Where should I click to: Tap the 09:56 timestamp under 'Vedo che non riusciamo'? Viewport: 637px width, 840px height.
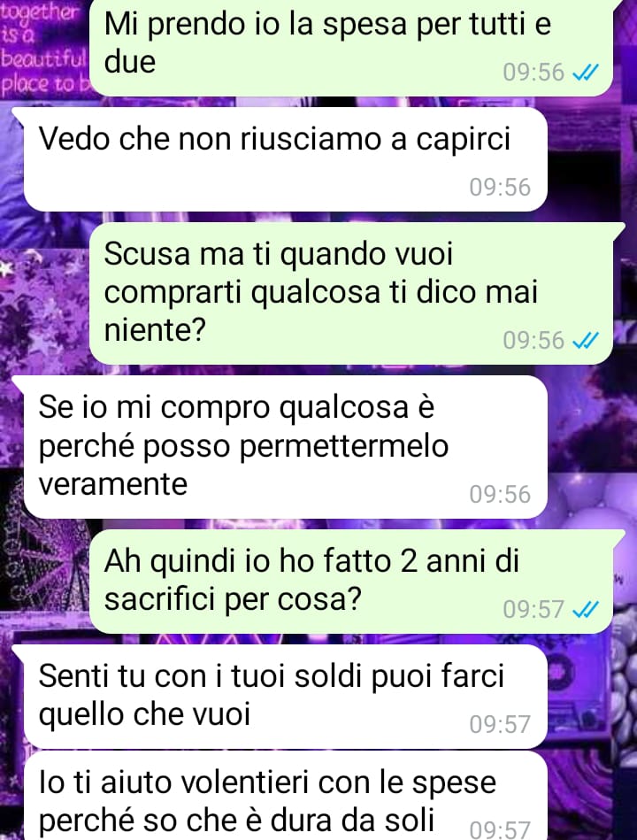click(500, 187)
